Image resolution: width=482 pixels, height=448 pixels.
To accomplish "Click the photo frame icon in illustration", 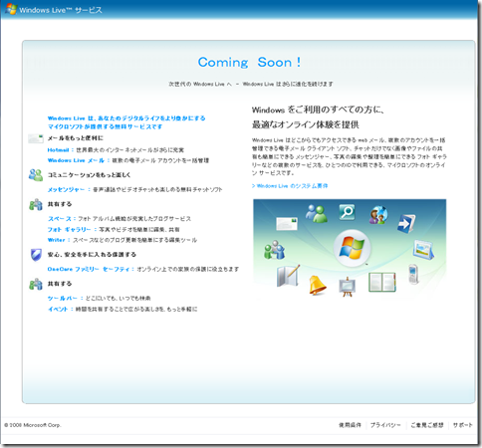I will click(x=423, y=250).
